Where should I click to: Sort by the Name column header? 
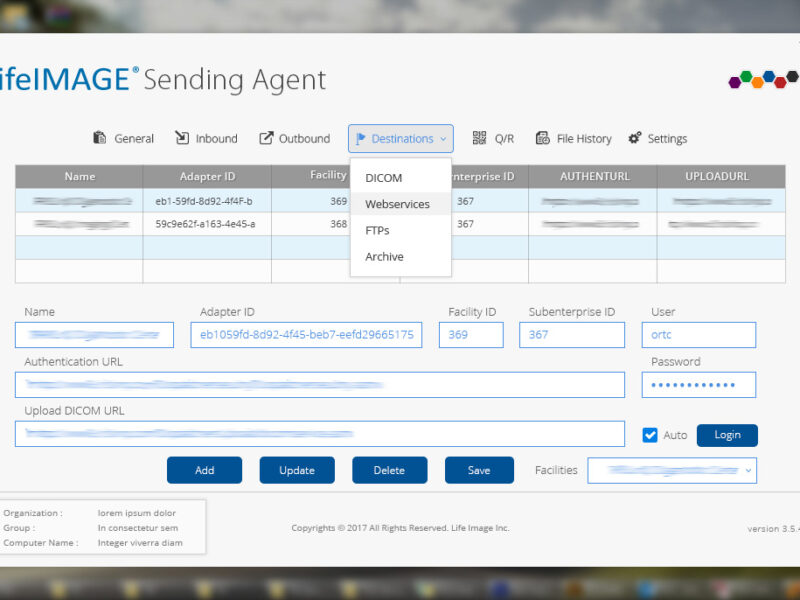click(x=79, y=177)
